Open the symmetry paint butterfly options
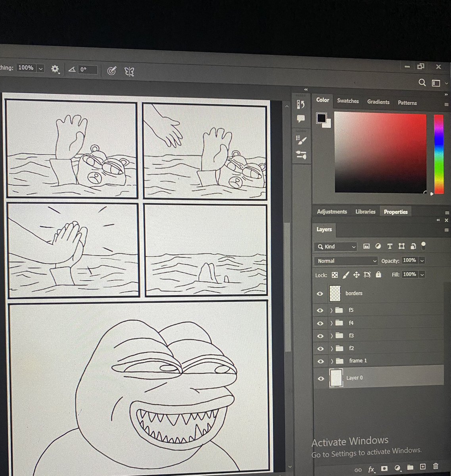This screenshot has height=476, width=451. [x=129, y=71]
